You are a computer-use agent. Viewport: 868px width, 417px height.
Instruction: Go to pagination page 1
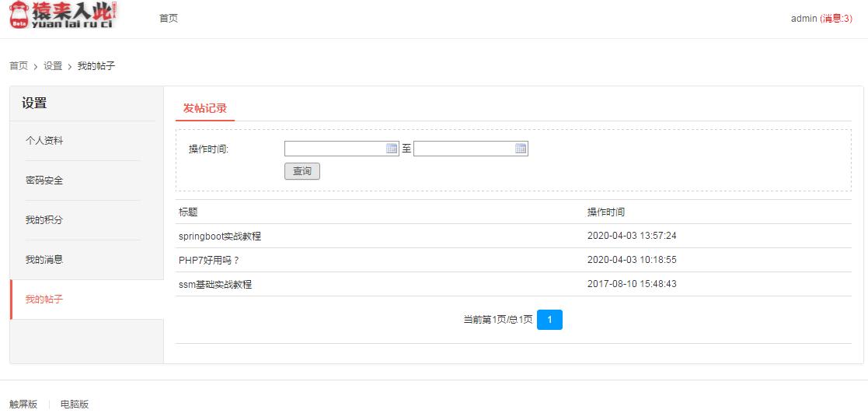pos(549,320)
